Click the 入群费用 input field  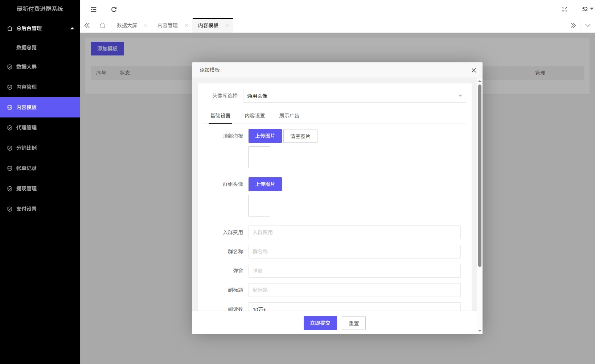point(354,232)
